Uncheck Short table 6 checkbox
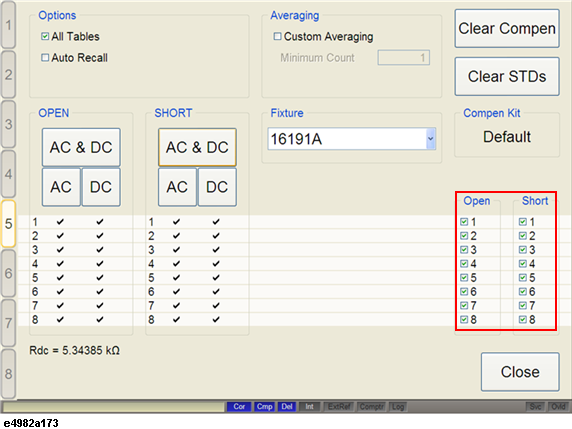The width and height of the screenshot is (572, 429). (x=523, y=291)
